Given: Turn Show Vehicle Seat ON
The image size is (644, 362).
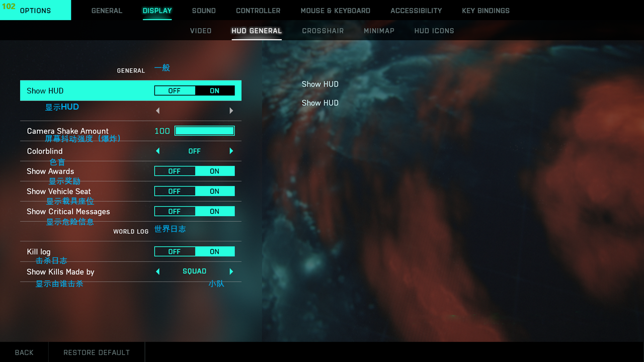Looking at the screenshot, I should [215, 192].
